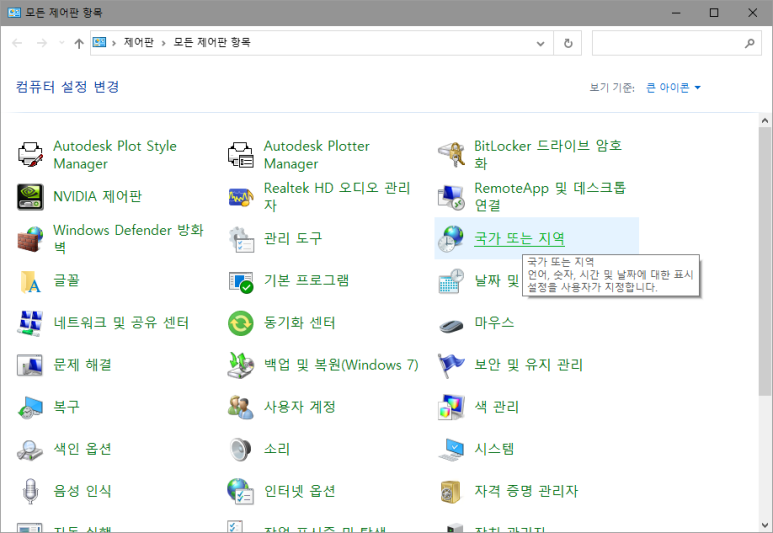
Task: Open the 보기 기준 큰 아이콘 dropdown
Action: [x=673, y=88]
